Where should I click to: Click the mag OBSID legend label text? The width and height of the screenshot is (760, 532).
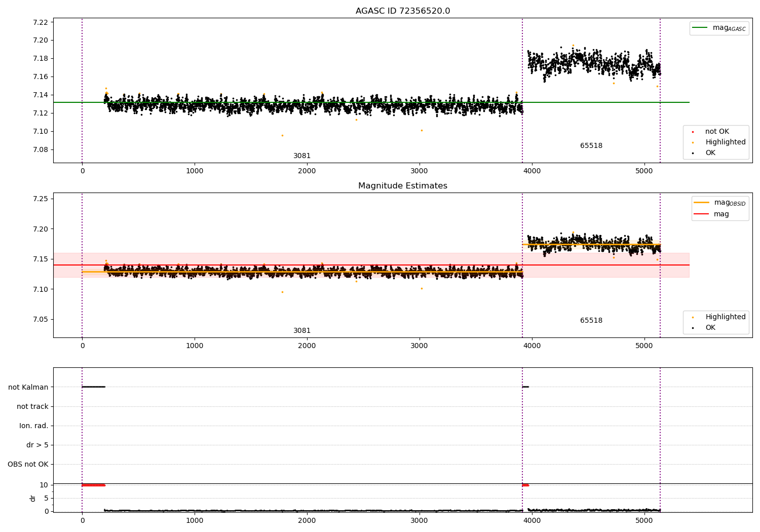click(730, 203)
